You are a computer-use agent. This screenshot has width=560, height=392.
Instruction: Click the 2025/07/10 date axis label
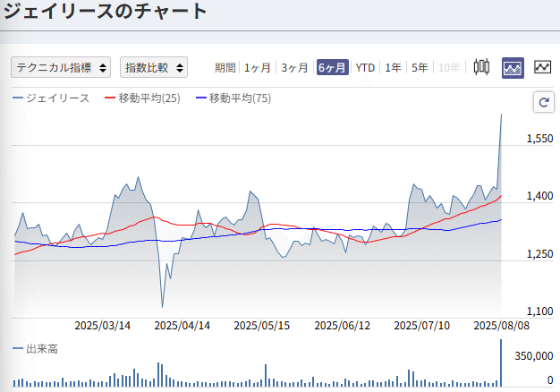click(421, 326)
